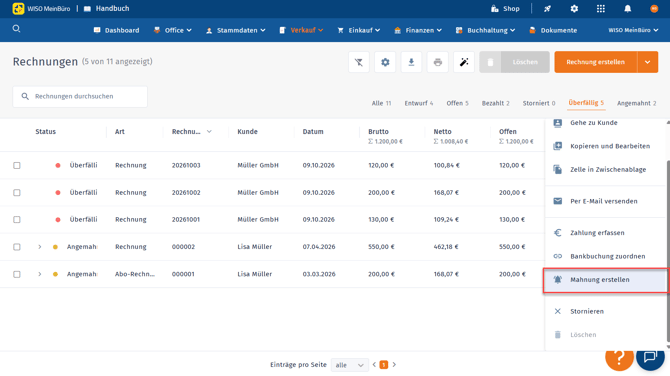Switch to the Entwurf tab
This screenshot has height=376, width=670.
[x=419, y=103]
